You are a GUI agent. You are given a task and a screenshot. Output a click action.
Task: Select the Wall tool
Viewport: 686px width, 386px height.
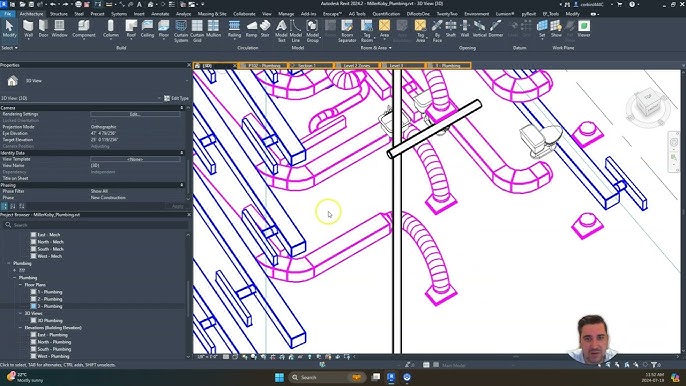(28, 29)
